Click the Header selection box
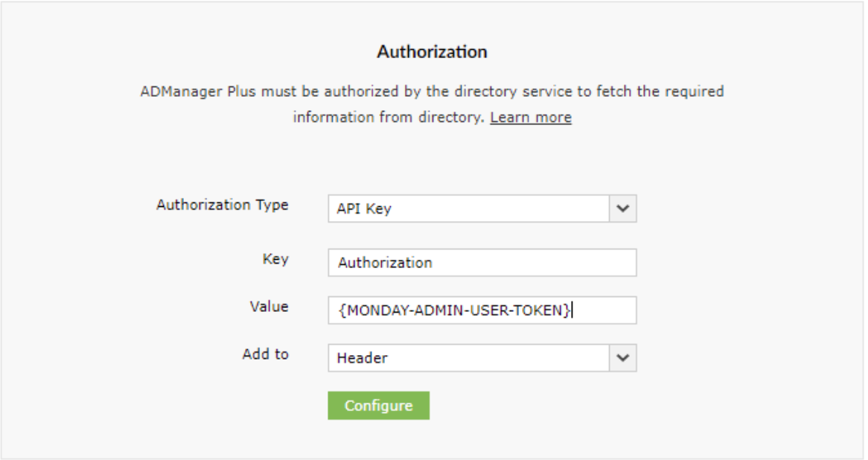 click(x=467, y=358)
